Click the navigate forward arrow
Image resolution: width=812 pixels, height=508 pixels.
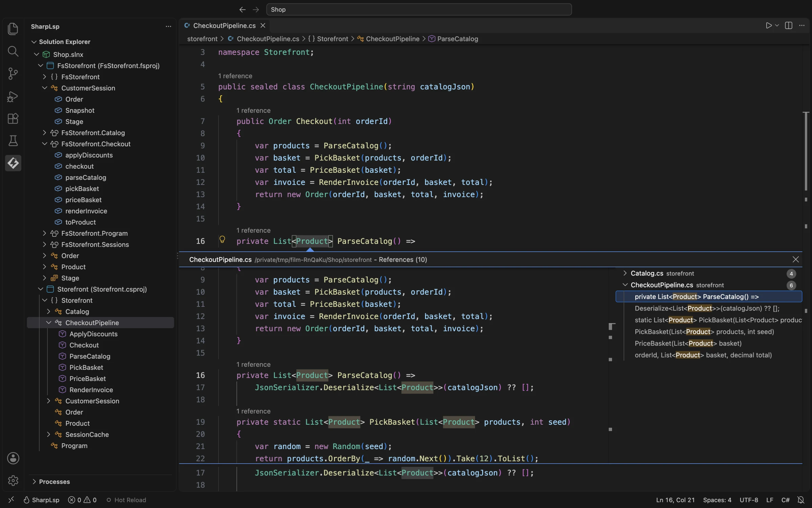256,9
